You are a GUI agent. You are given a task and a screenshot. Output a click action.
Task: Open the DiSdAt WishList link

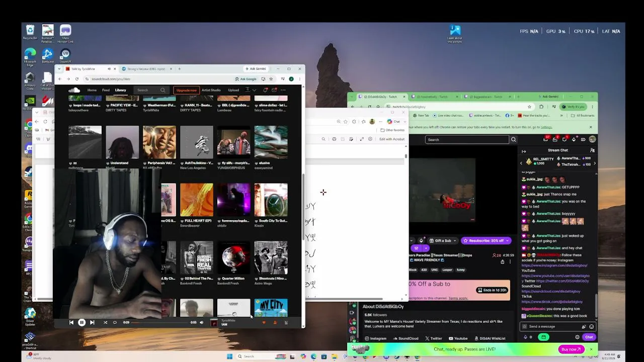[490, 339]
